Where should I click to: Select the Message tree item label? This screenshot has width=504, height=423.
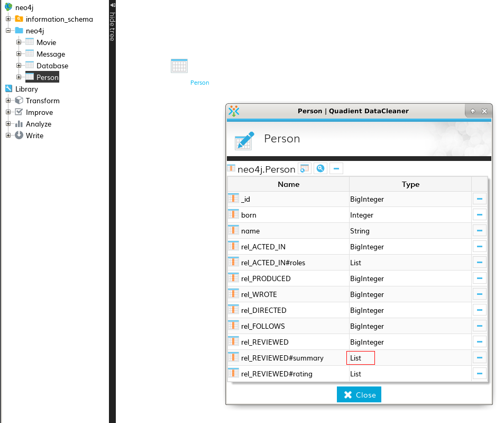tap(51, 54)
